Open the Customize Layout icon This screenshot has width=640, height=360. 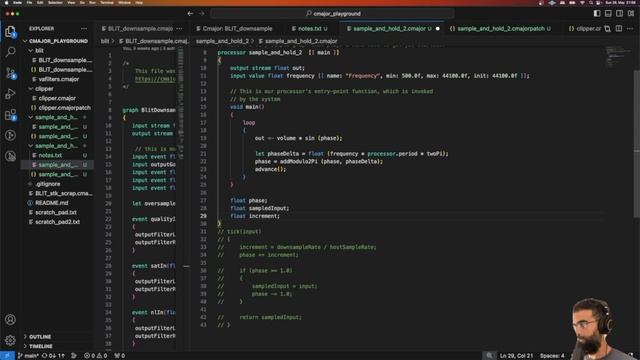coord(631,13)
